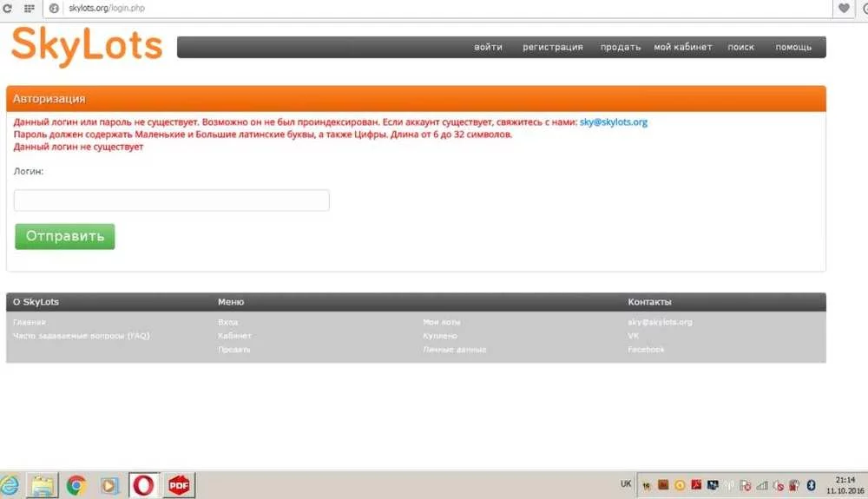Click the 'Меню' footer heading
The height and width of the screenshot is (499, 868).
click(231, 302)
